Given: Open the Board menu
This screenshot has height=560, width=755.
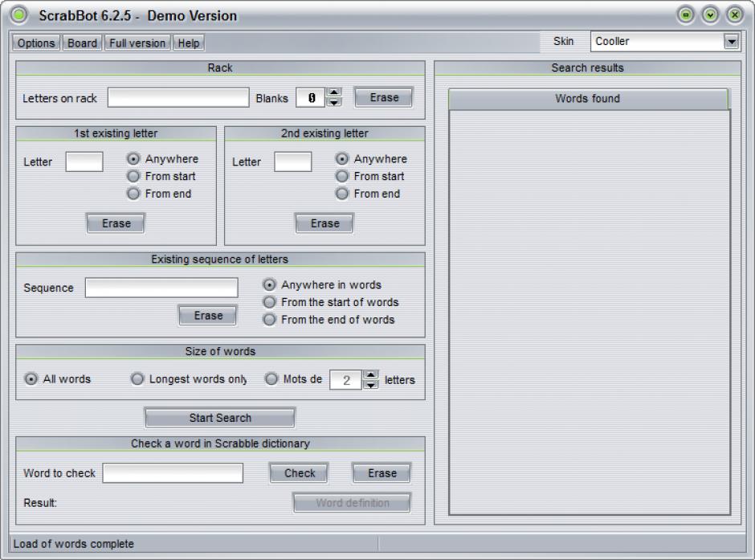Looking at the screenshot, I should coord(82,43).
